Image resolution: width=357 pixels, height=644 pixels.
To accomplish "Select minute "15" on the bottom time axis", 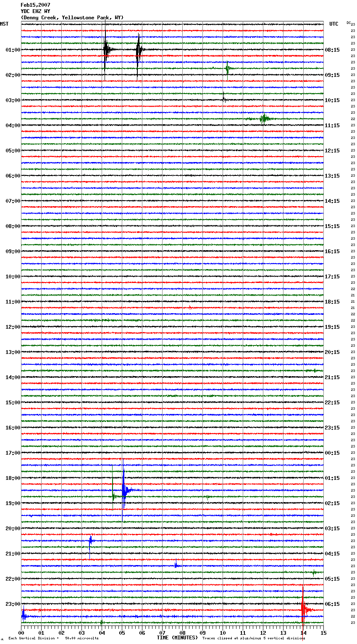I will pos(323,633).
